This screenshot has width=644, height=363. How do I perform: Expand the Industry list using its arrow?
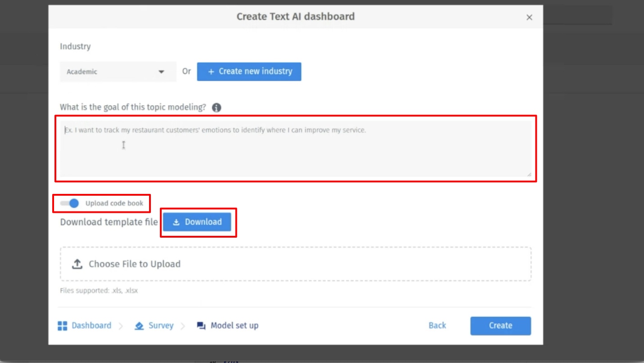161,72
